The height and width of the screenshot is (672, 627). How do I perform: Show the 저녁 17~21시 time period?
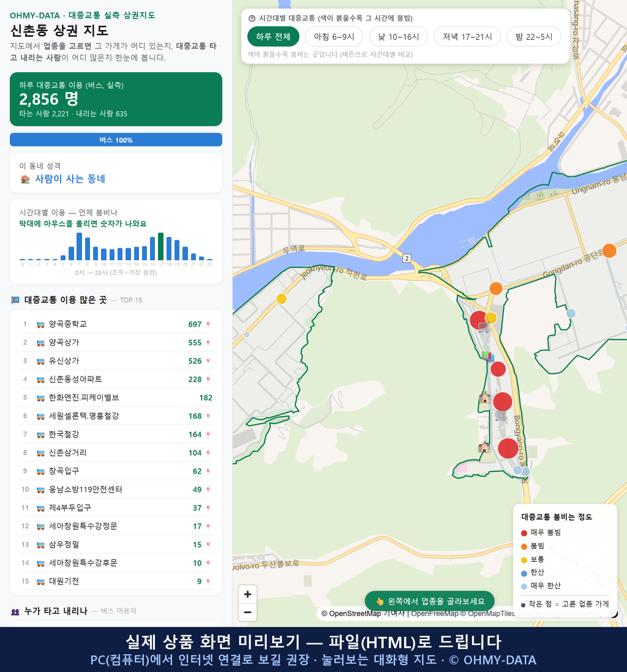[x=467, y=37]
